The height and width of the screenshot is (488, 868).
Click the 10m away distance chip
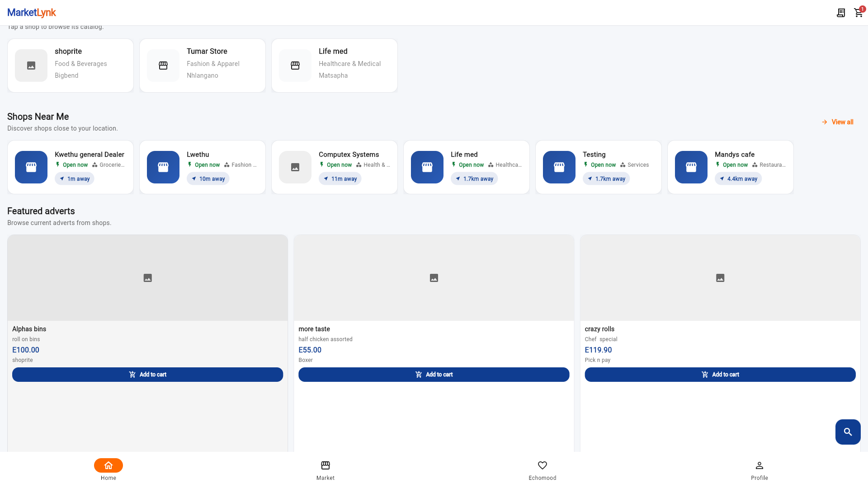click(x=208, y=179)
